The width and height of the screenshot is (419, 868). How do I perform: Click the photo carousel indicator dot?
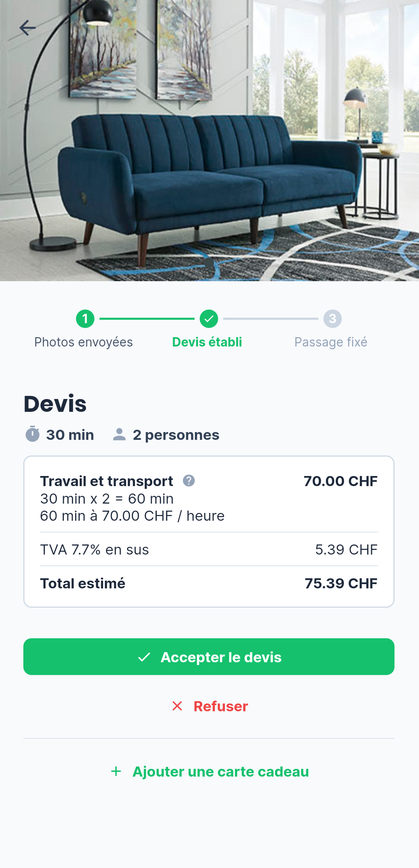click(209, 262)
